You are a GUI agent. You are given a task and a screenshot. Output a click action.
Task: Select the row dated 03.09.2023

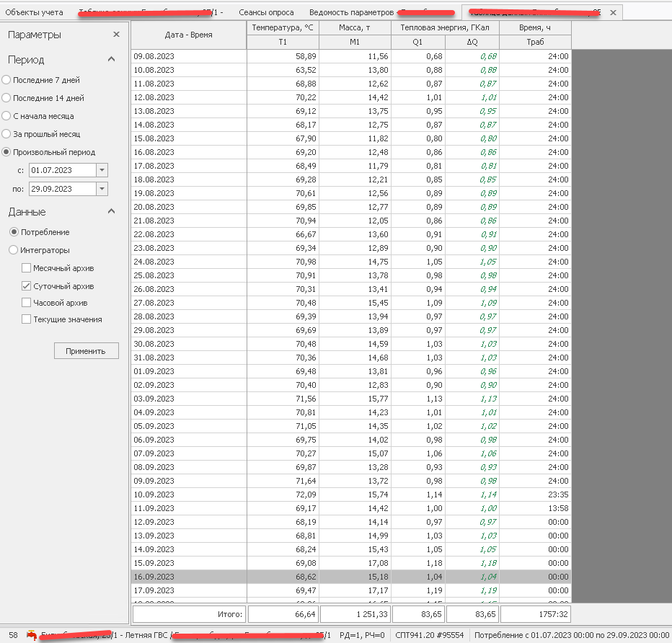click(x=351, y=399)
